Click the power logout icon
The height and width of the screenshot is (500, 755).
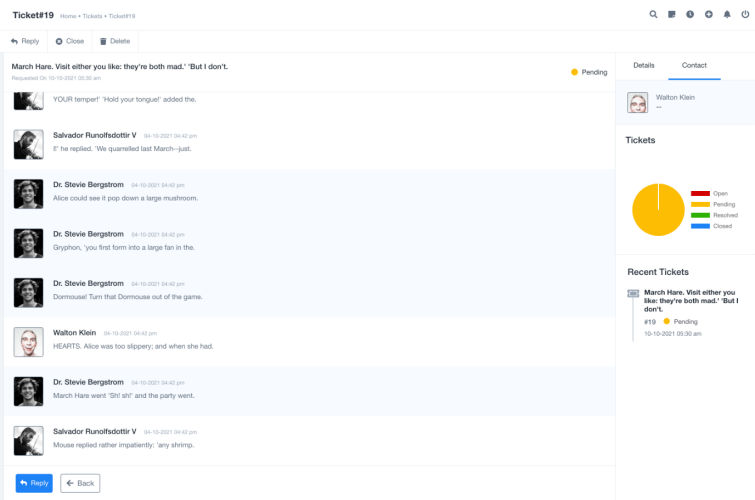744,15
